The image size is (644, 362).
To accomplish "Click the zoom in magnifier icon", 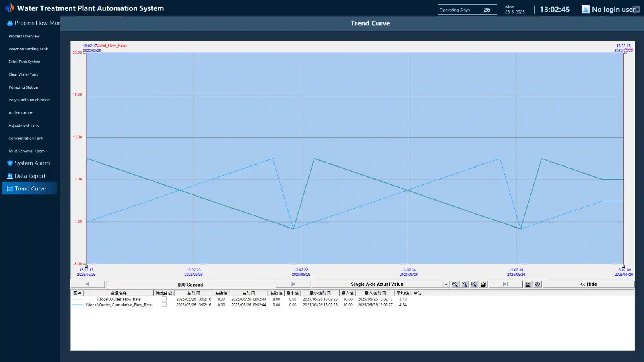I will pos(455,284).
